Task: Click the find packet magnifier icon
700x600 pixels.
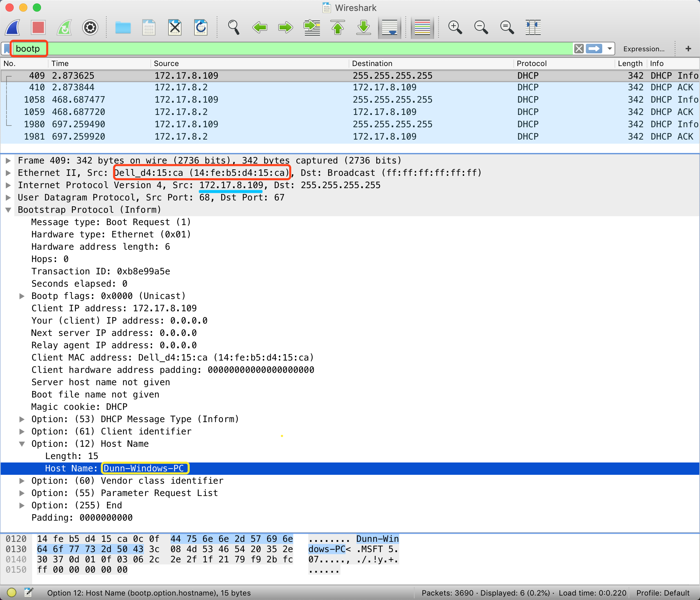Action: pos(233,27)
